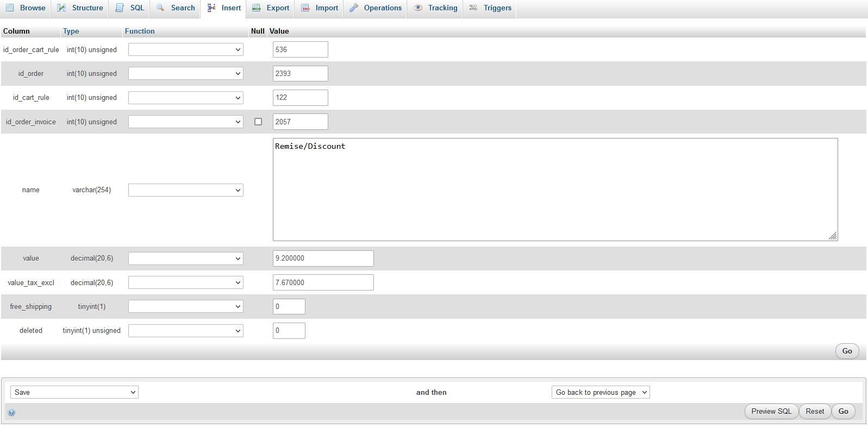Click the Browse tab icon
This screenshot has height=435, width=868.
pos(10,8)
